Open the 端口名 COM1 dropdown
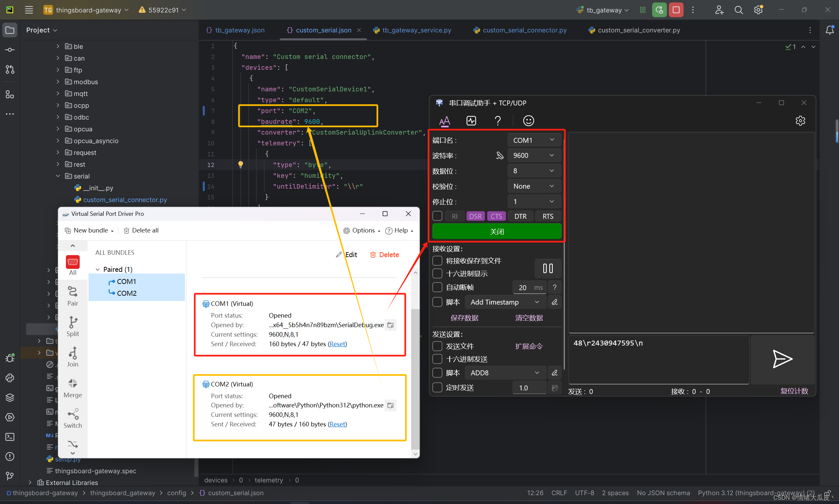The height and width of the screenshot is (504, 839). [x=533, y=140]
